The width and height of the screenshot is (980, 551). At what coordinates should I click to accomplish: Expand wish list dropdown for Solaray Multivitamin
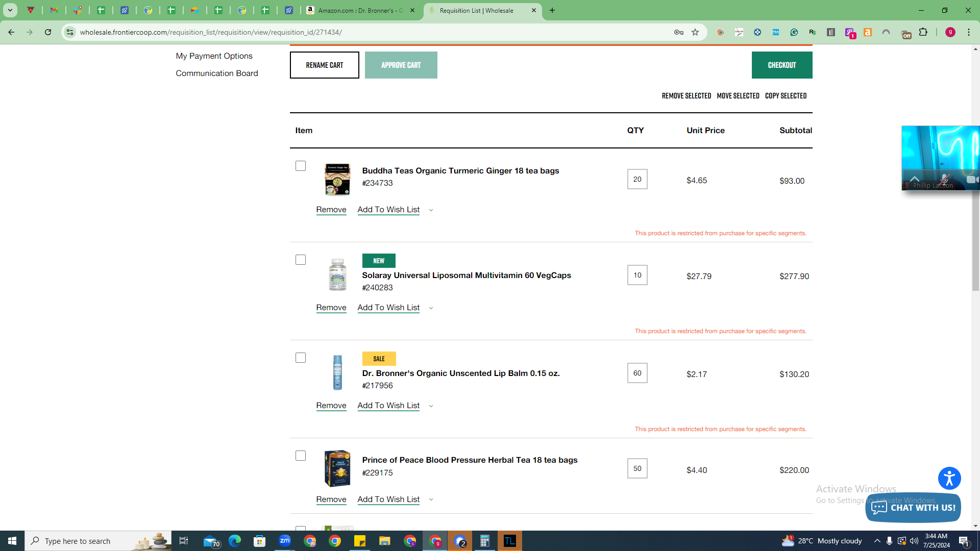tap(431, 308)
